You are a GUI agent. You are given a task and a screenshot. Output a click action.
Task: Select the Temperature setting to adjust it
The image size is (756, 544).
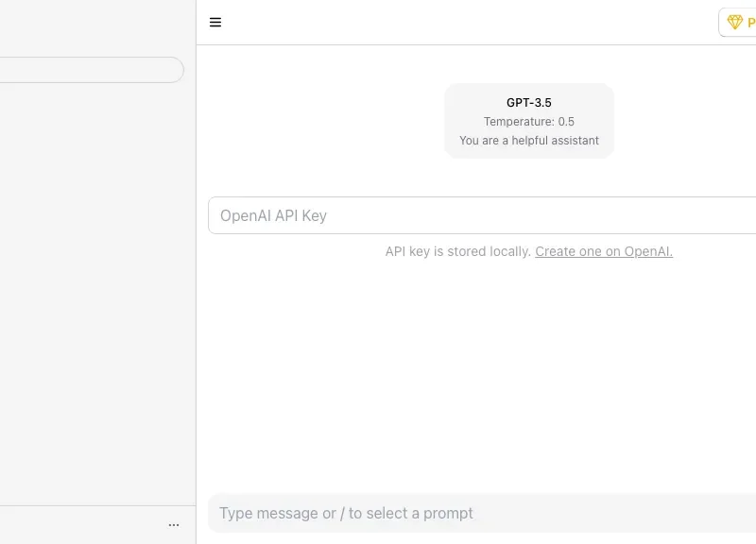[529, 121]
